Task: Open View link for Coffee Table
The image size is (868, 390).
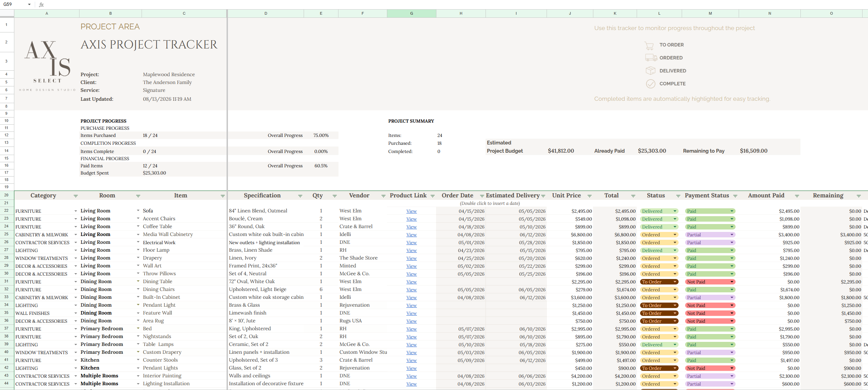Action: tap(411, 227)
